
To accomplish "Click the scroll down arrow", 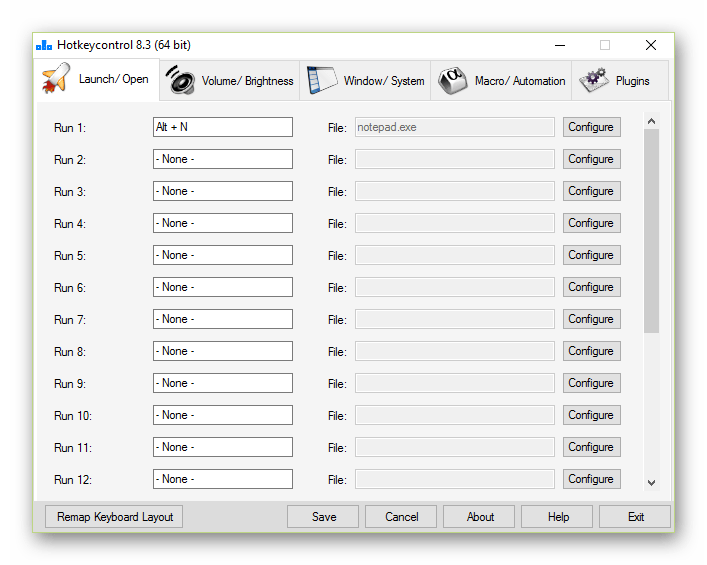I will [651, 483].
